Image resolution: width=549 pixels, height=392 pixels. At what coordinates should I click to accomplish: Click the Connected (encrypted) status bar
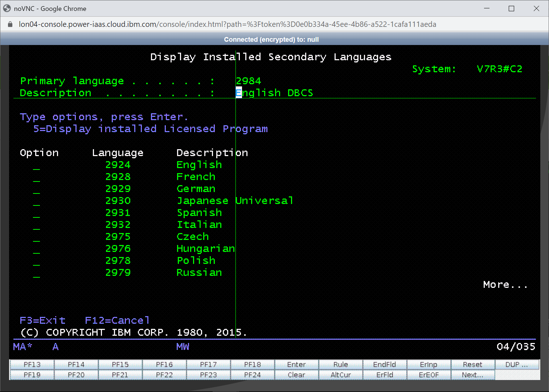click(271, 40)
